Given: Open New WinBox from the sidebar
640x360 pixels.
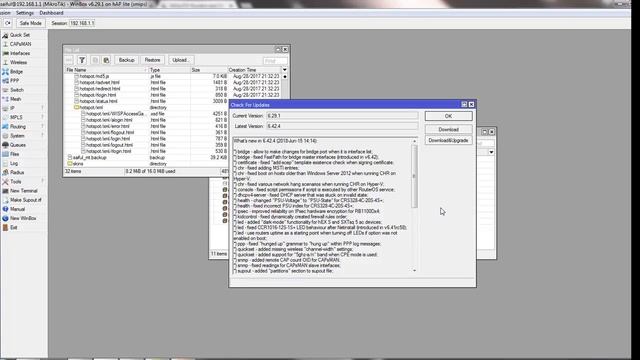Looking at the screenshot, I should click(23, 218).
